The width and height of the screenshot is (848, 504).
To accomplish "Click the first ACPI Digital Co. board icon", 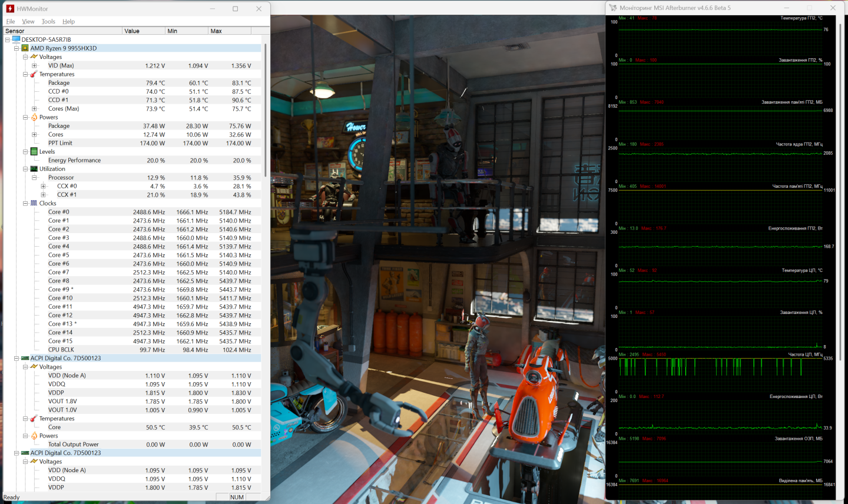I will point(25,358).
